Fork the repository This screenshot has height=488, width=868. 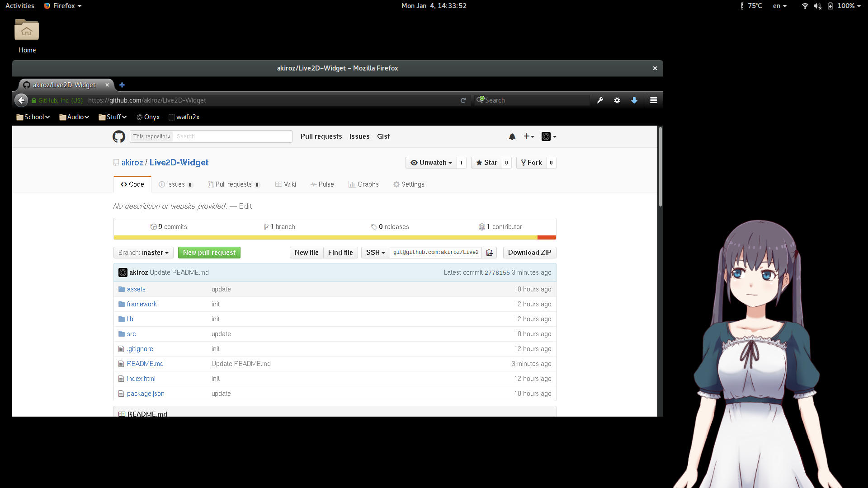click(x=531, y=163)
